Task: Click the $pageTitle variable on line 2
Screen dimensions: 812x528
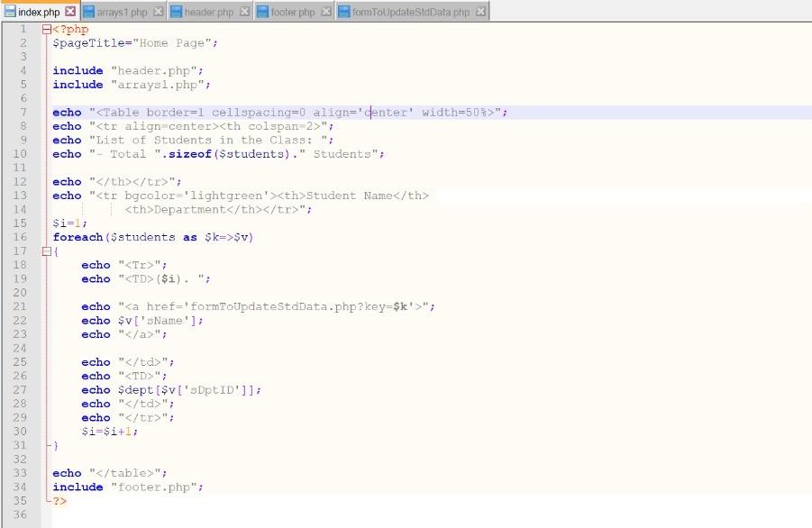Action: [88, 43]
